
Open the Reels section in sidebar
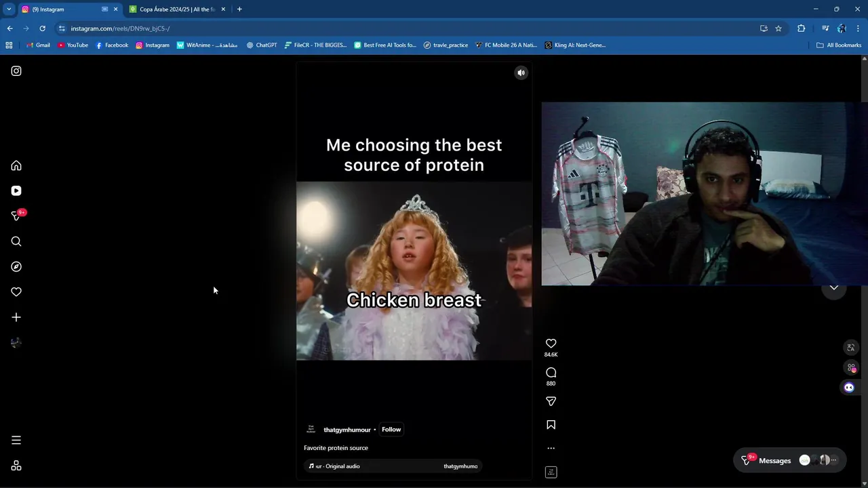pyautogui.click(x=16, y=191)
